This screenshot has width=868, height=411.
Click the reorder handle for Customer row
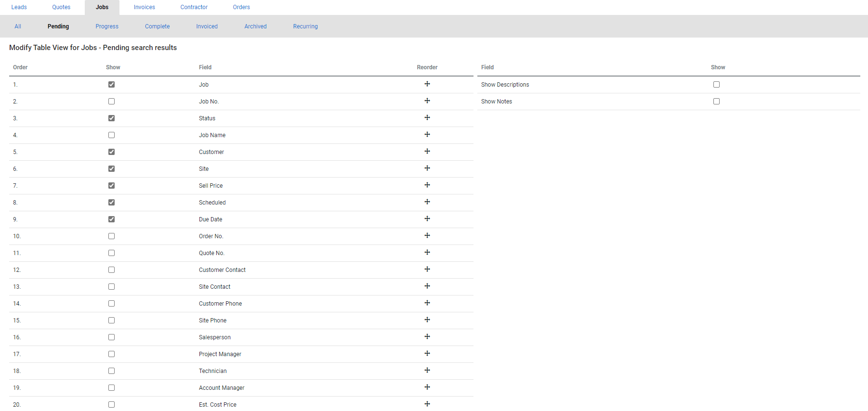click(x=427, y=151)
